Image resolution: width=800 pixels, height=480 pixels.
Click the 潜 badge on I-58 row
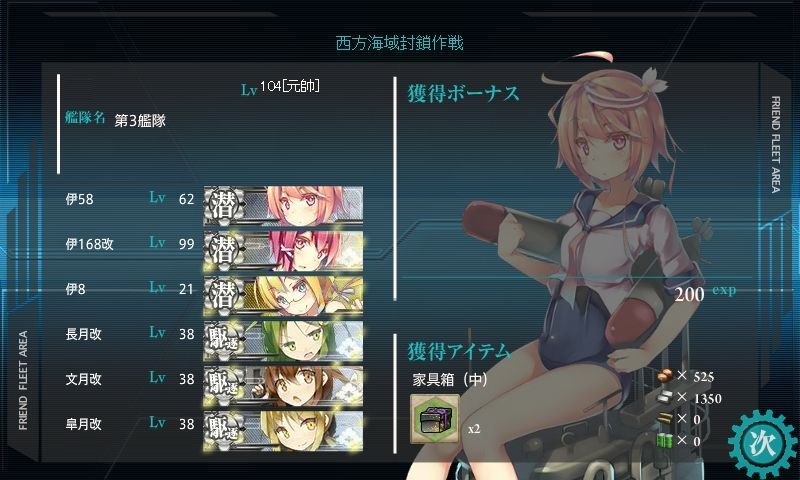pyautogui.click(x=223, y=206)
